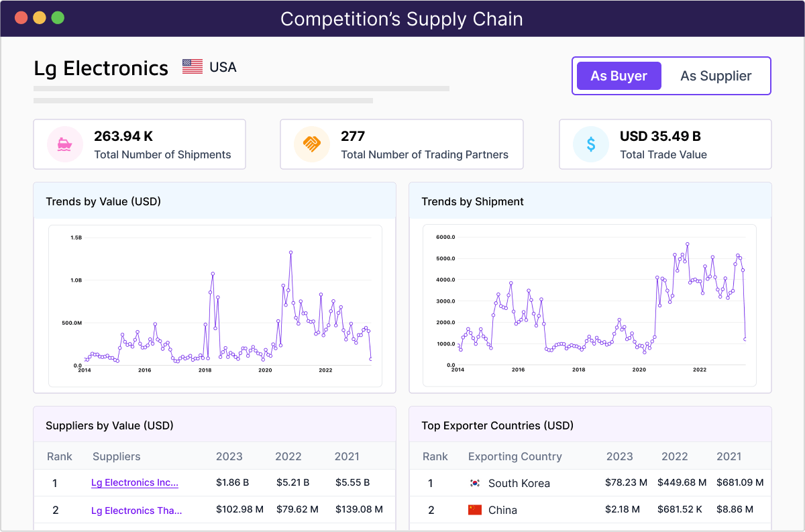Switch to As Supplier view
This screenshot has height=532, width=805.
coord(716,76)
